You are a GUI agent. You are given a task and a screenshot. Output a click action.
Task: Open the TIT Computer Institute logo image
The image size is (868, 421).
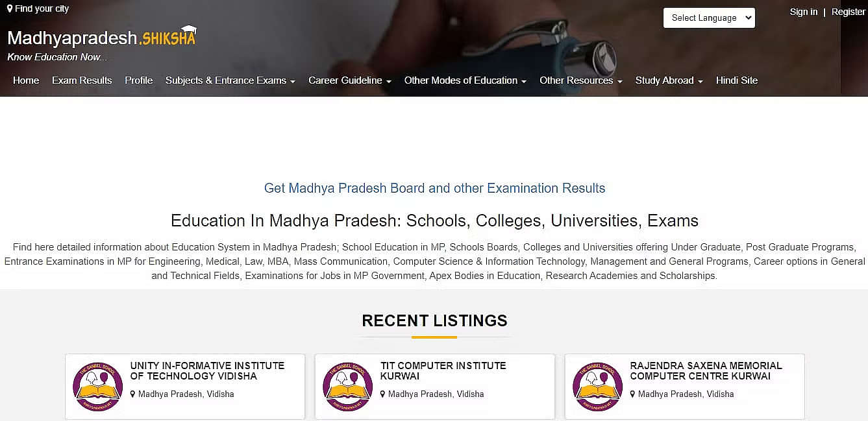[x=347, y=387]
